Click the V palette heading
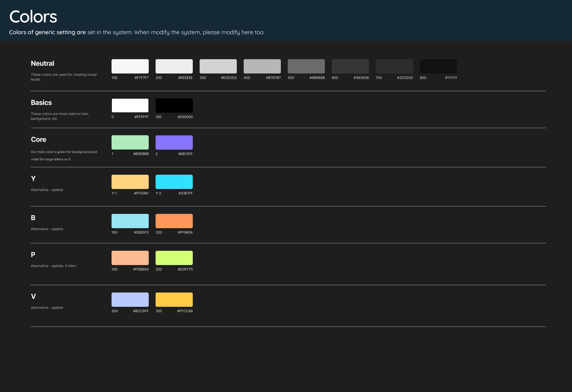This screenshot has height=392, width=572. pyautogui.click(x=33, y=297)
